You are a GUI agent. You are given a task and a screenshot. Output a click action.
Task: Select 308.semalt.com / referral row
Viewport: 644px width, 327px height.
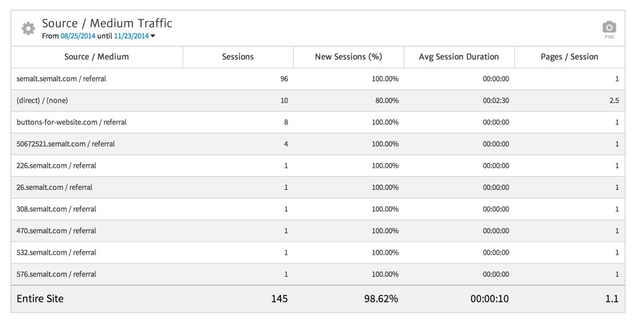click(56, 209)
